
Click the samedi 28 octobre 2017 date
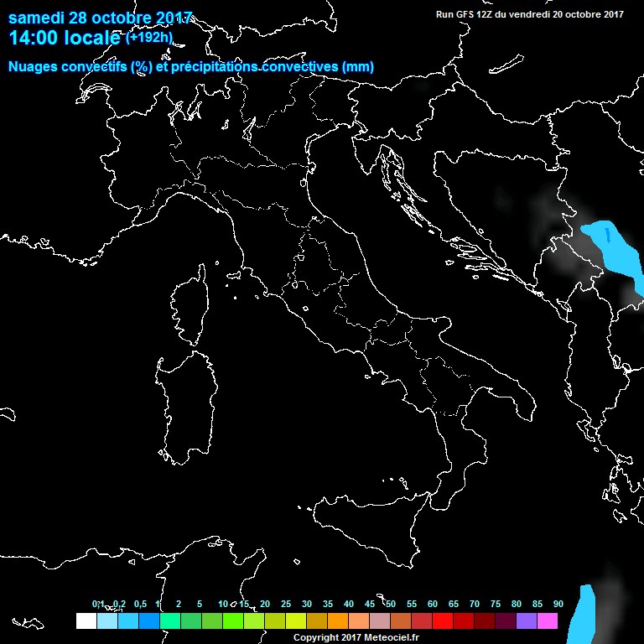(x=101, y=18)
